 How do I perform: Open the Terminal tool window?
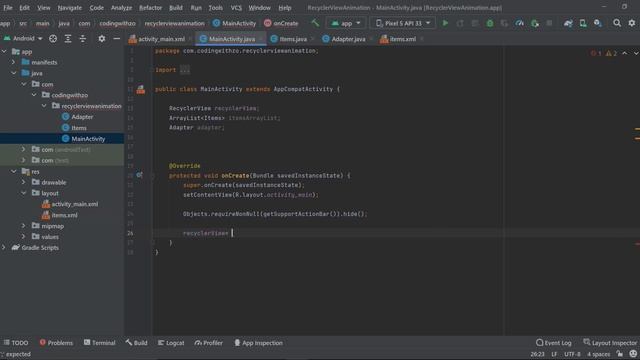100,343
